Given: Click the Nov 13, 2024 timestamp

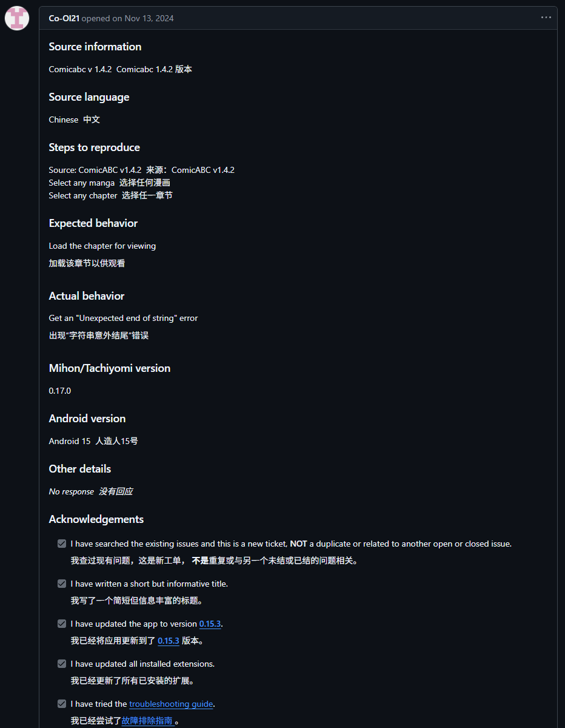Looking at the screenshot, I should click(149, 18).
